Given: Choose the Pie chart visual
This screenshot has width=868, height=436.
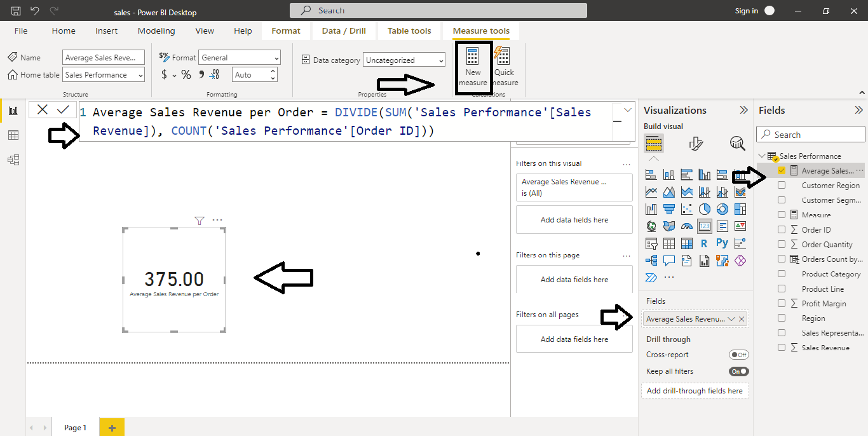Looking at the screenshot, I should 705,209.
